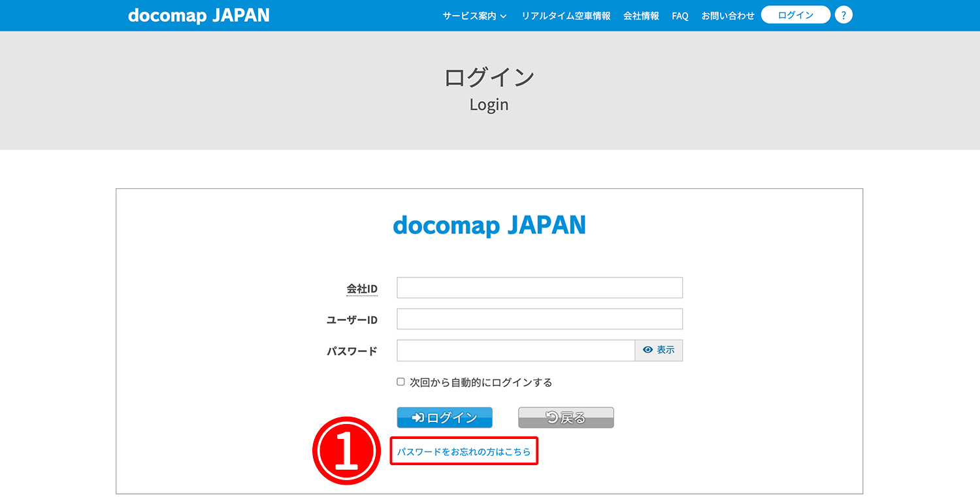980x503 pixels.
Task: Click the help question mark icon
Action: tap(843, 14)
